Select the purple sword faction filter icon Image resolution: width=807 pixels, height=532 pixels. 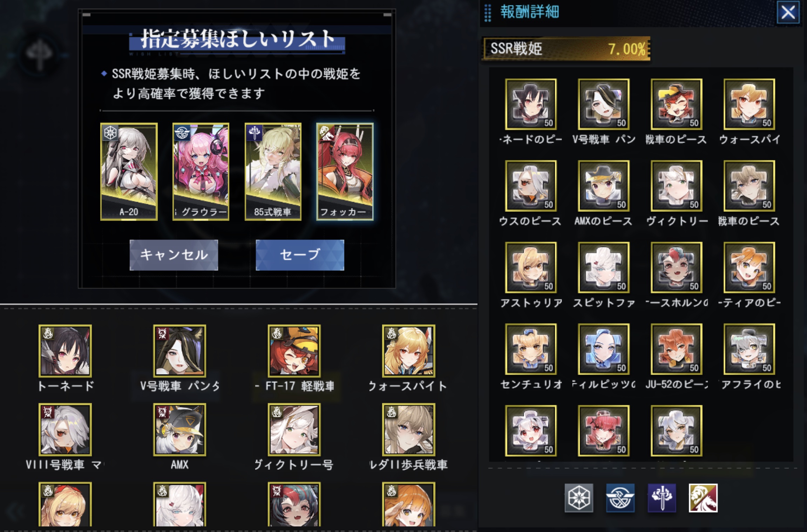tap(662, 498)
